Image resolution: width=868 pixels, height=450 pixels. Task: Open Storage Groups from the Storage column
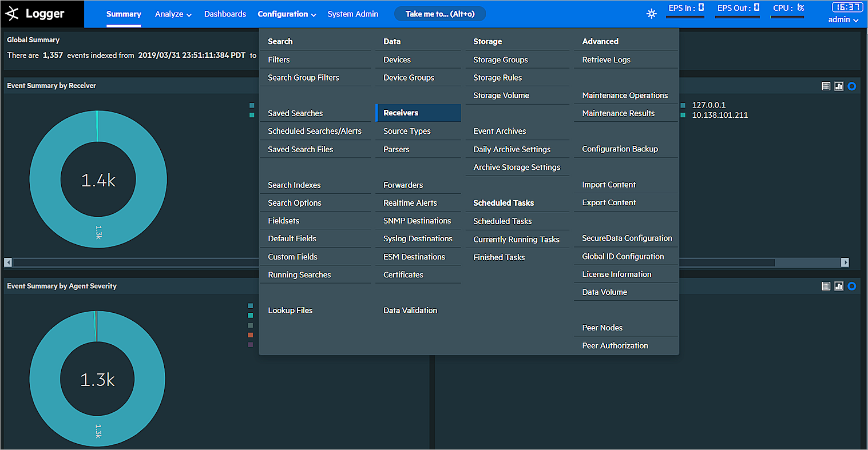500,60
